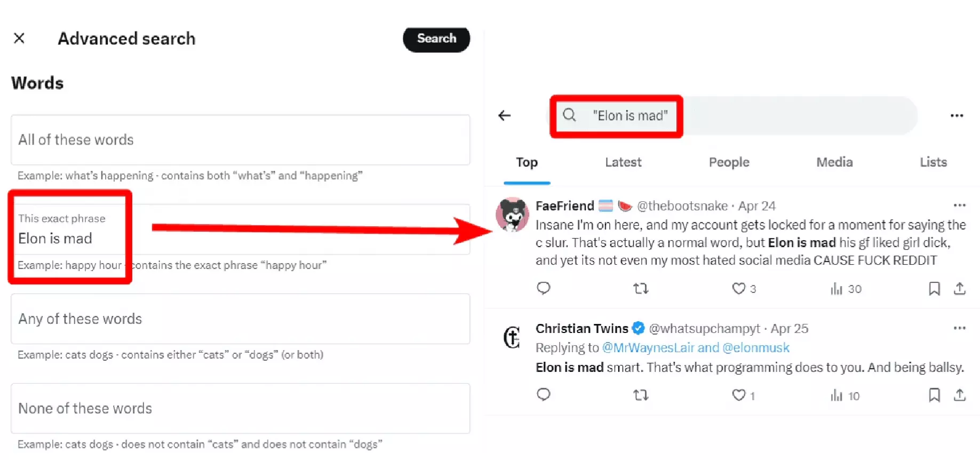Viewport: 980px width, 460px height.
Task: Click the 'Any of these words' input field
Action: tap(240, 319)
